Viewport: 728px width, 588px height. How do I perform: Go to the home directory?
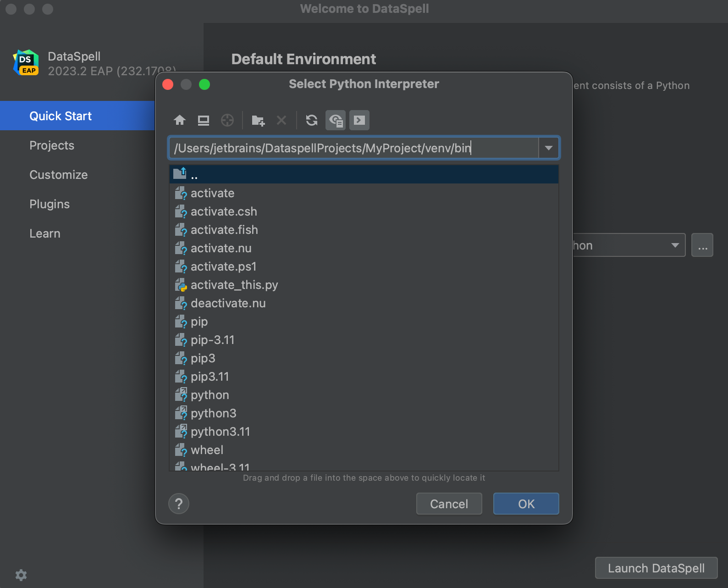point(180,120)
